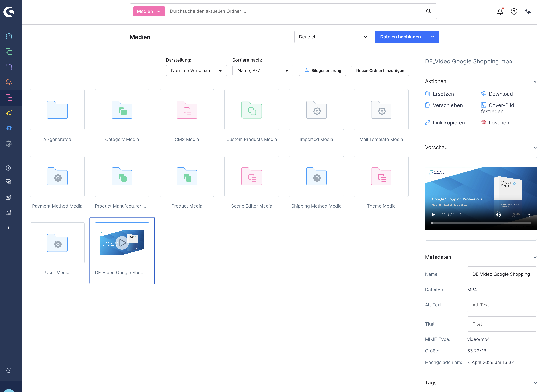Select the Custom Products Media folder

[x=251, y=110]
